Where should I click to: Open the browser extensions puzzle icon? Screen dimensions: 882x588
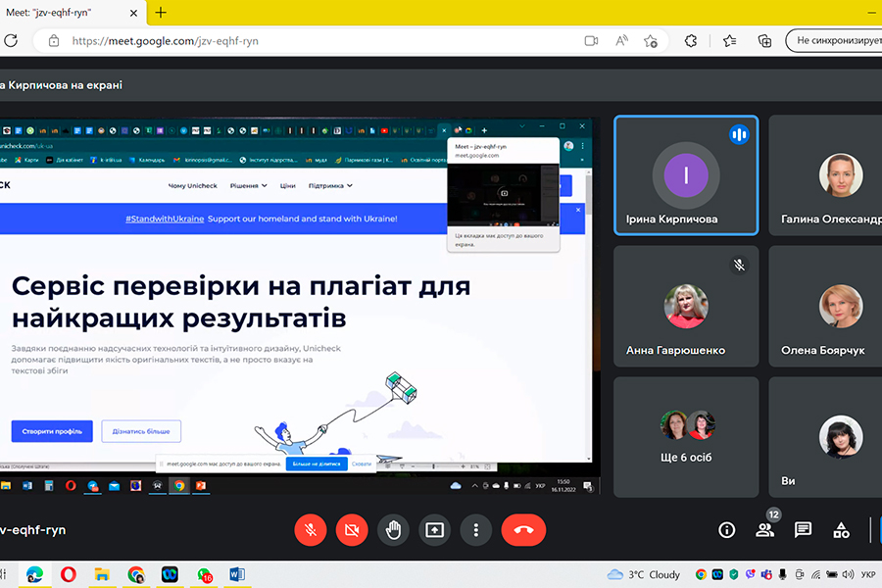pos(691,40)
